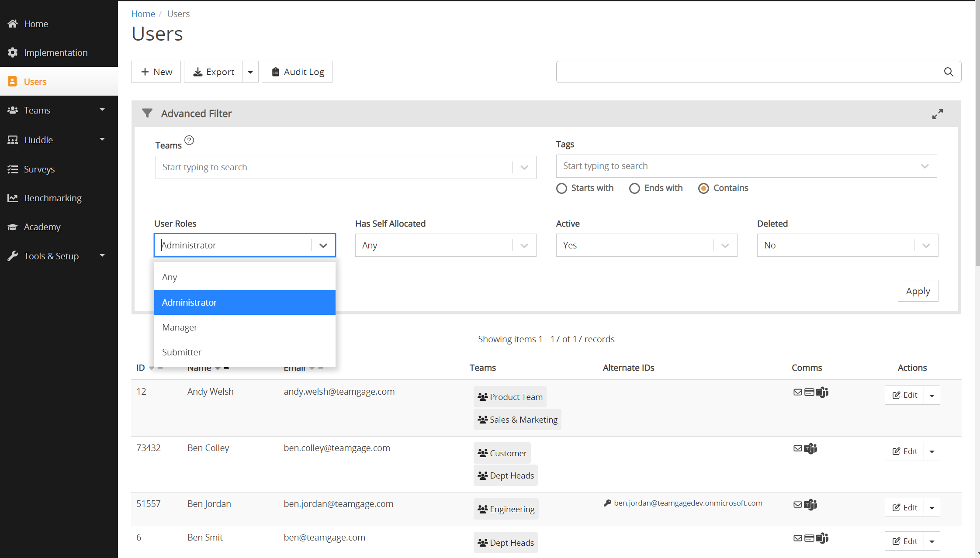Viewport: 980px width, 558px height.
Task: Click the page vertical scrollbar
Action: (977, 133)
